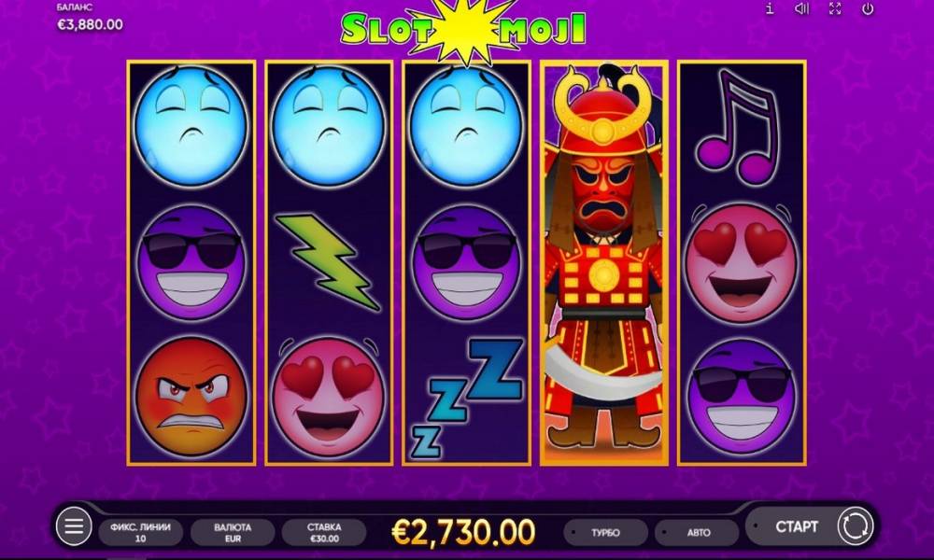Open the hamburger menu button
Viewport: 934px width, 560px height.
pos(74,526)
